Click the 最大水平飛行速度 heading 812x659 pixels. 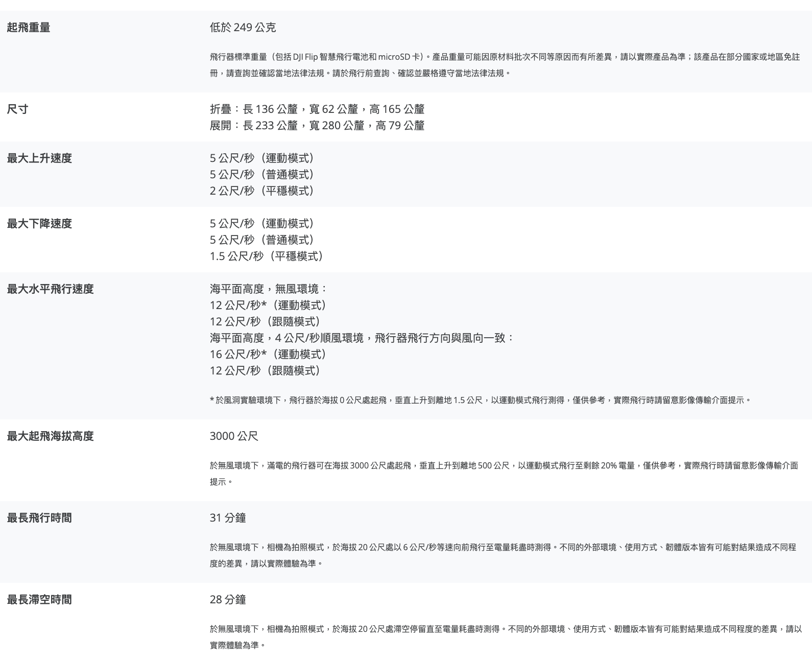click(x=50, y=289)
